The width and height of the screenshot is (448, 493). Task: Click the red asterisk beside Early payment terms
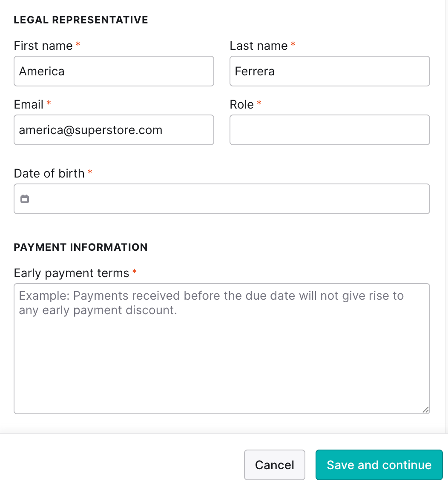click(x=134, y=271)
